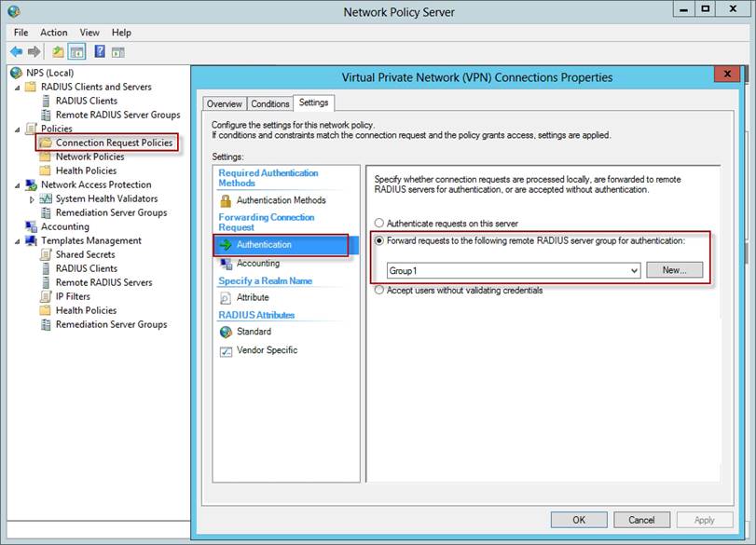Click the Up One Level folder icon
Image resolution: width=756 pixels, height=545 pixels.
point(59,52)
